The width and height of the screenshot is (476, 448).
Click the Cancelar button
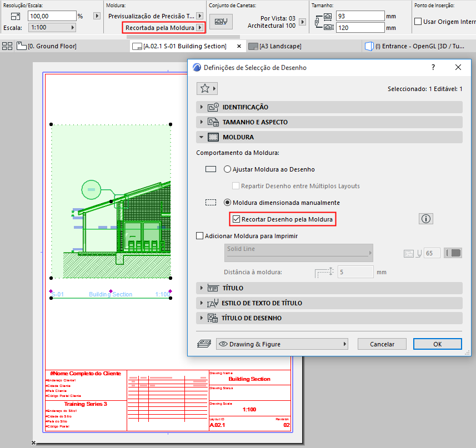click(x=382, y=344)
